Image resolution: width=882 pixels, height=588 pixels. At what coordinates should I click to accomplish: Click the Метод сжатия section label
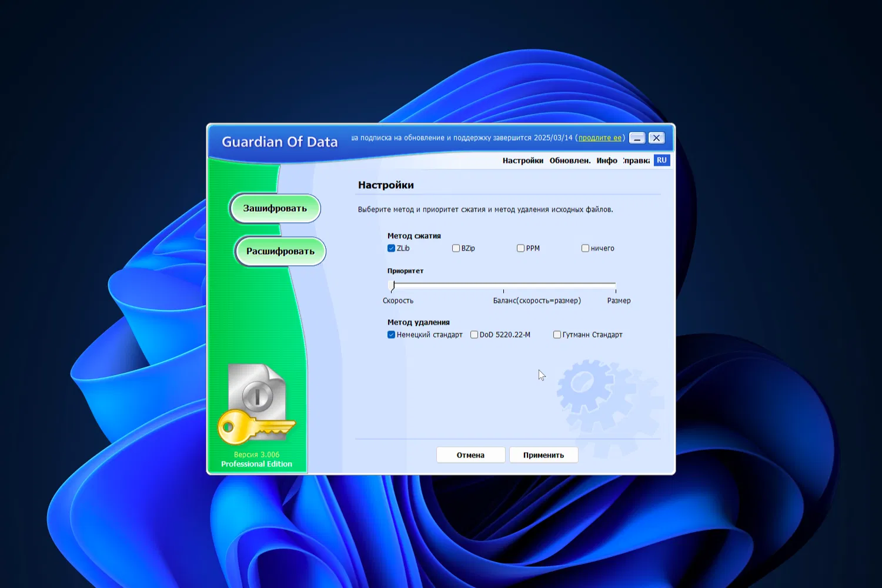tap(414, 236)
